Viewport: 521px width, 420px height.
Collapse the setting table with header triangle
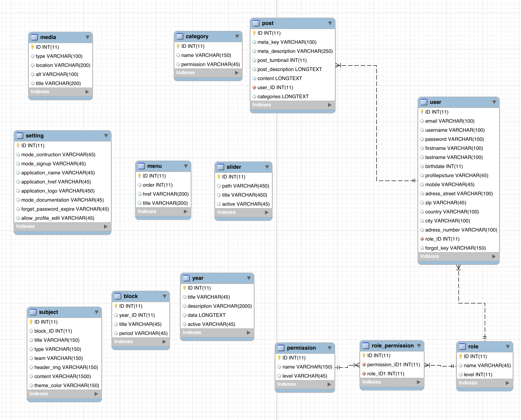(x=106, y=136)
